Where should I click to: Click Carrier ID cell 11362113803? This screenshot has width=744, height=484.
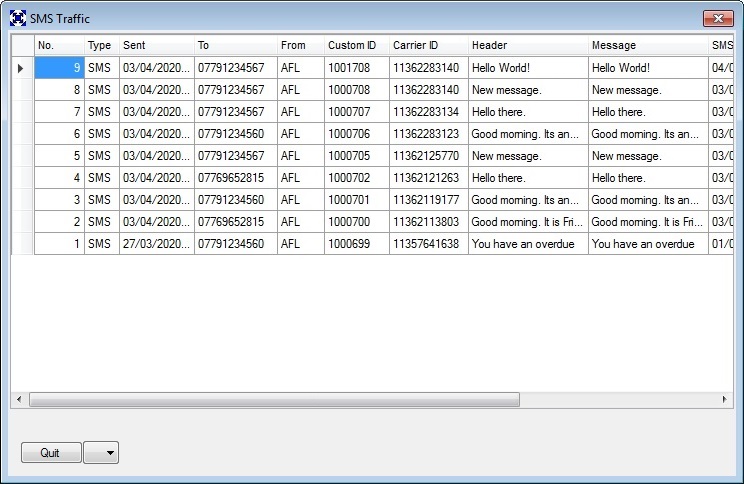click(429, 222)
